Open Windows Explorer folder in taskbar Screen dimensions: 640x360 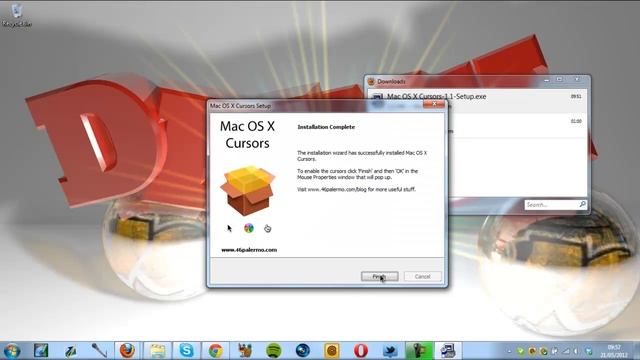158,351
